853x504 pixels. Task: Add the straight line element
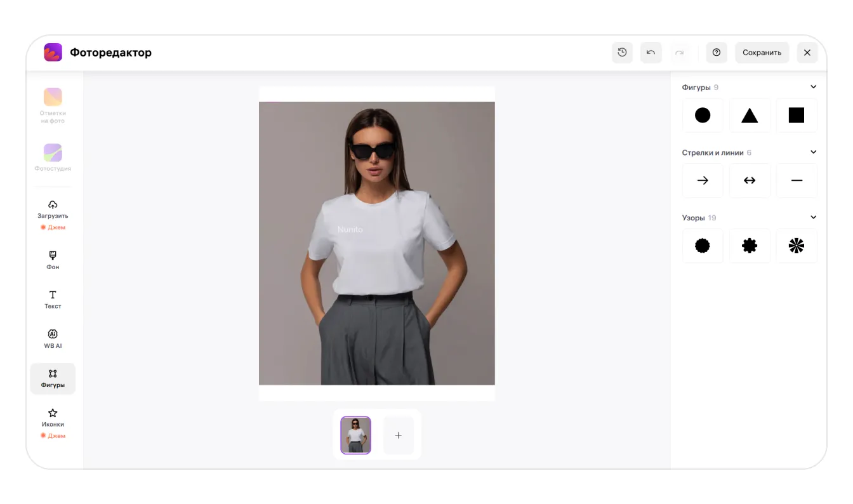coord(797,180)
